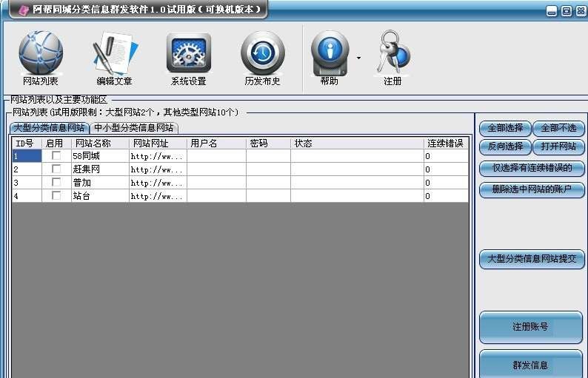588x378 pixels.
Task: Select the ID cell 1 in the first row
Action: click(27, 156)
